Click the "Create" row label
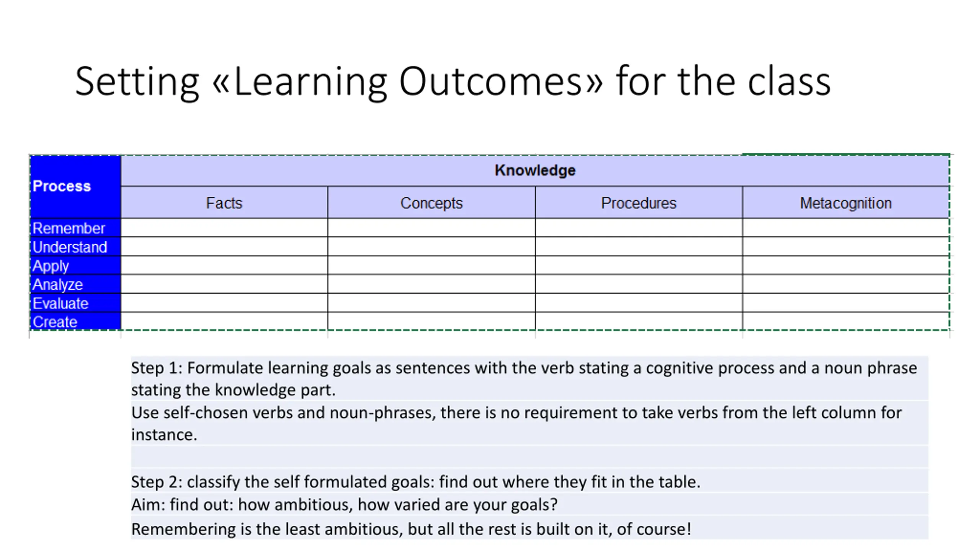This screenshot has width=980, height=551. (55, 322)
